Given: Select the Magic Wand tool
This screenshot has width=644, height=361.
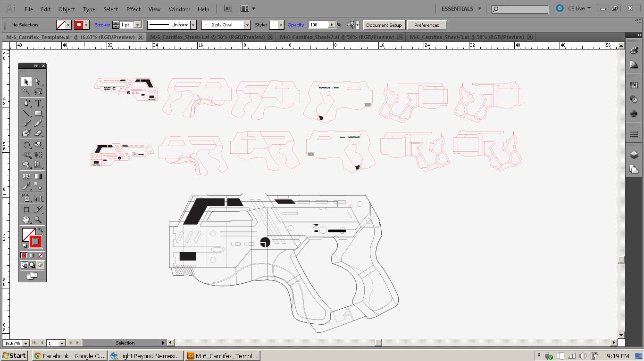Looking at the screenshot, I should pos(26,91).
